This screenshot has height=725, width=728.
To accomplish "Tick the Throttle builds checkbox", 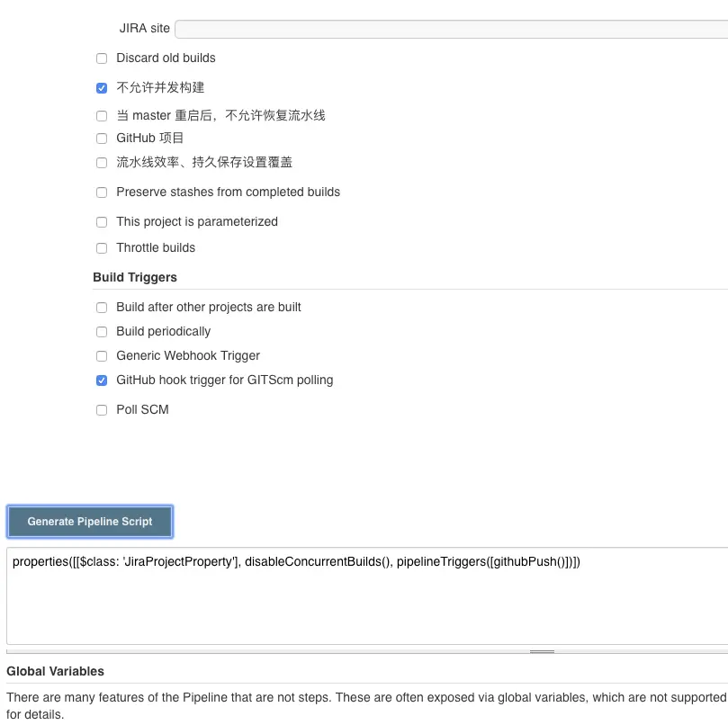I will (101, 248).
